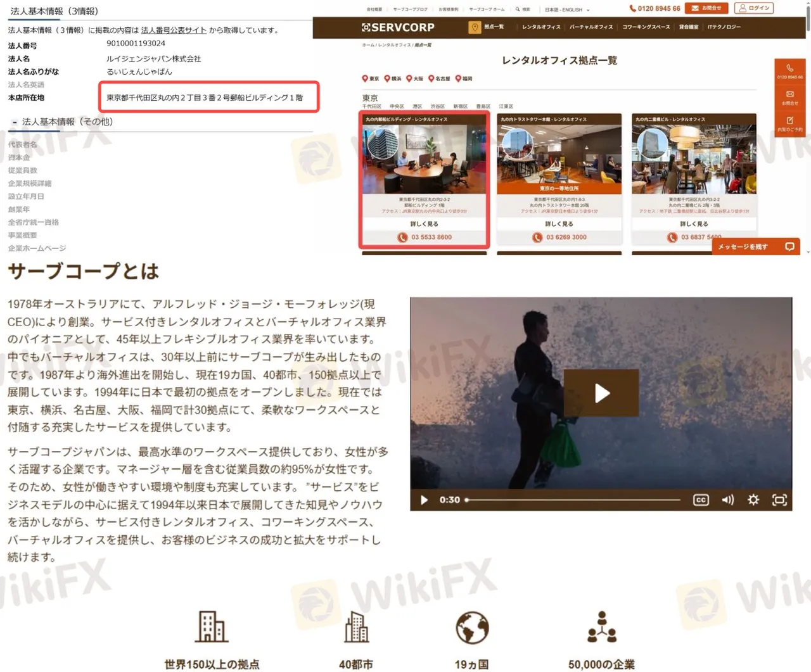Image resolution: width=811 pixels, height=672 pixels.
Task: Filter by 中央区 ward
Action: [397, 106]
